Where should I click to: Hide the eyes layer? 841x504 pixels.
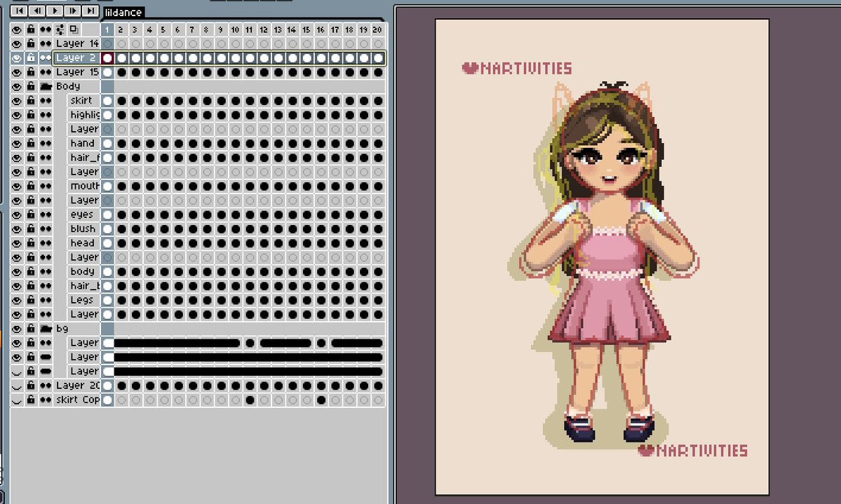click(17, 214)
